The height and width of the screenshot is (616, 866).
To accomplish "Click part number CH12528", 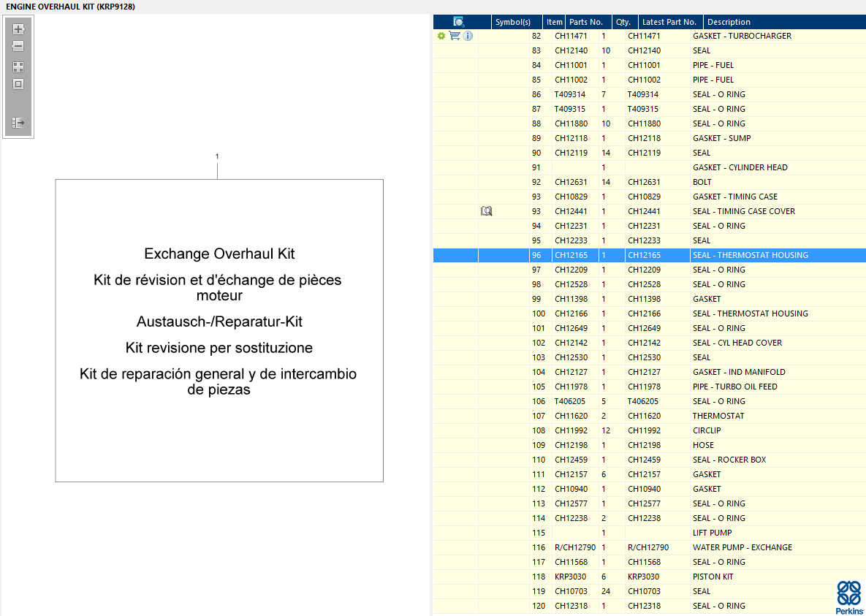I will 571,284.
